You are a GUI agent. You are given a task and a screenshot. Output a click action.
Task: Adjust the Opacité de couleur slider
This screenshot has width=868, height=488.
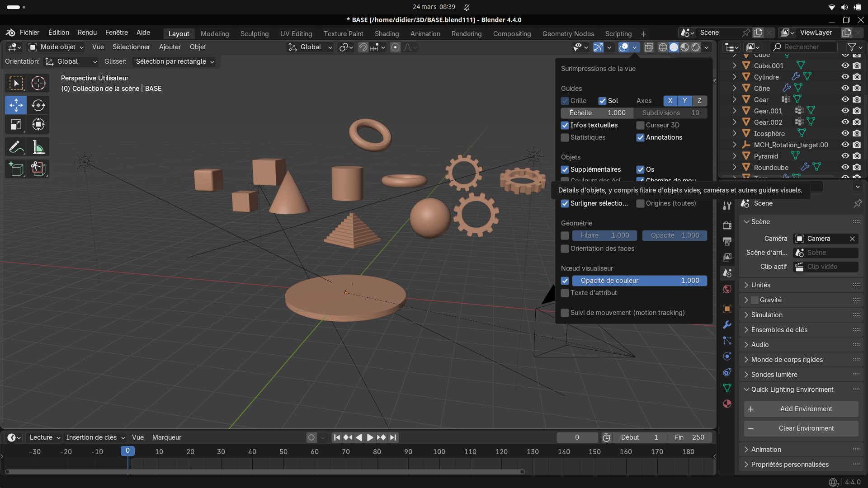point(639,281)
